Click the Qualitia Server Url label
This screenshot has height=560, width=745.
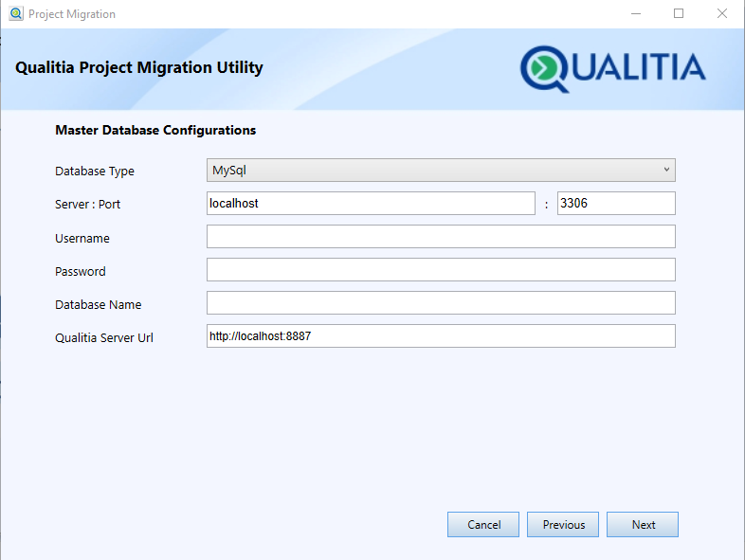pyautogui.click(x=104, y=338)
